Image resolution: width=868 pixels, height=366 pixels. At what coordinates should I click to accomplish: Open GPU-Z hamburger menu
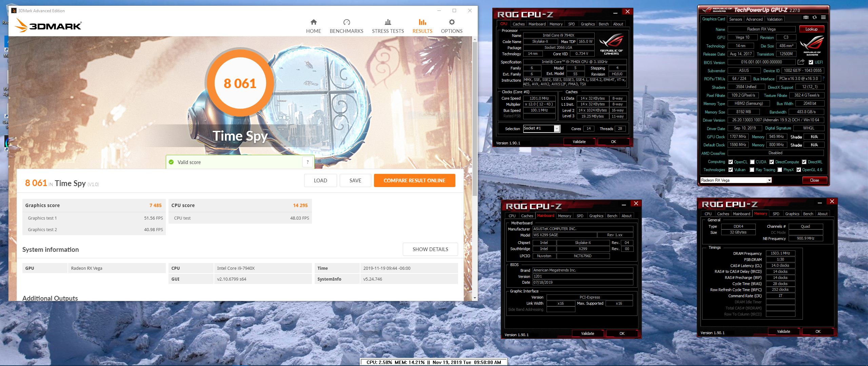(x=823, y=17)
